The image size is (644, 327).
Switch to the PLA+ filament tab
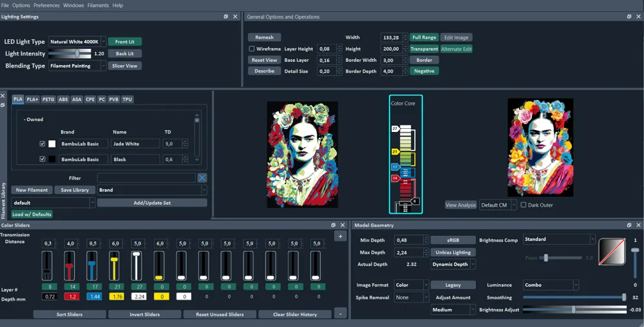[x=32, y=99]
